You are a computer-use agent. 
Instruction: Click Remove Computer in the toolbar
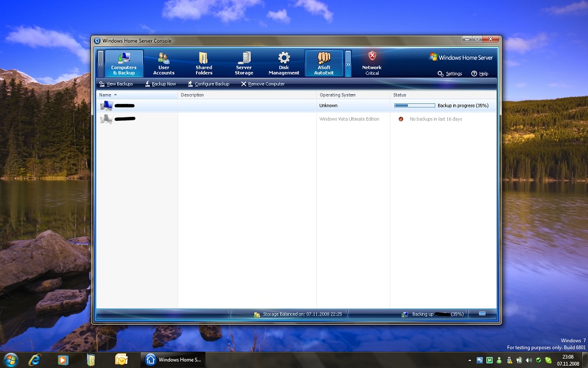click(262, 84)
